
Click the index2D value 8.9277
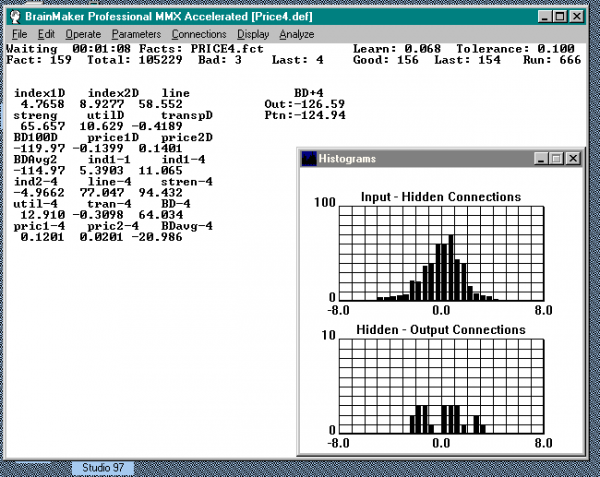[102, 104]
